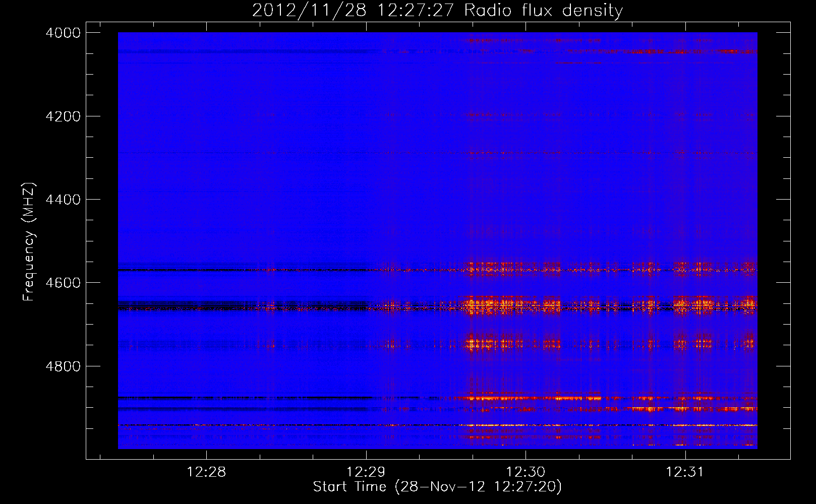The width and height of the screenshot is (816, 504).
Task: Click the "Start Time (28-Nov-12 12:27:20)" axis title
Action: click(x=437, y=487)
